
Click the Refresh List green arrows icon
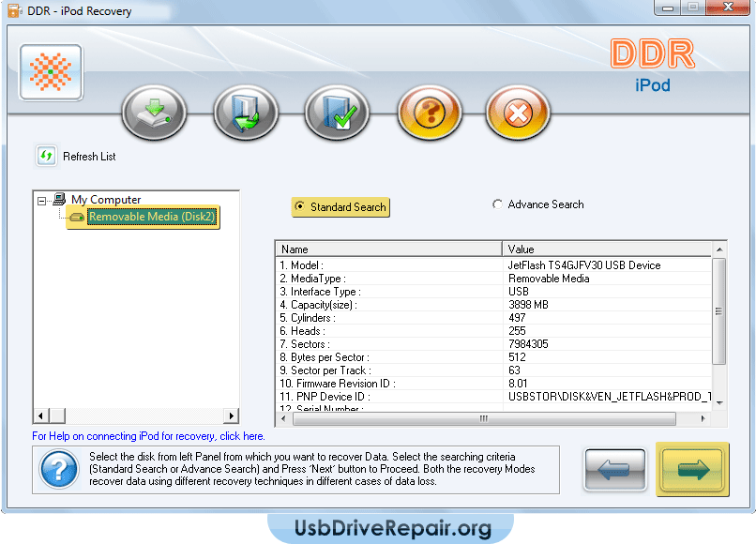46,156
